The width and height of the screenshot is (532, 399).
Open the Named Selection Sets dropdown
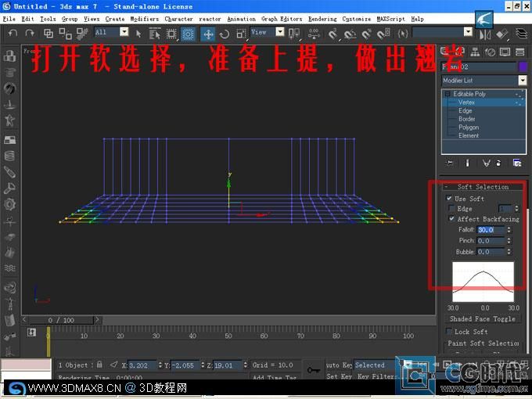point(468,32)
